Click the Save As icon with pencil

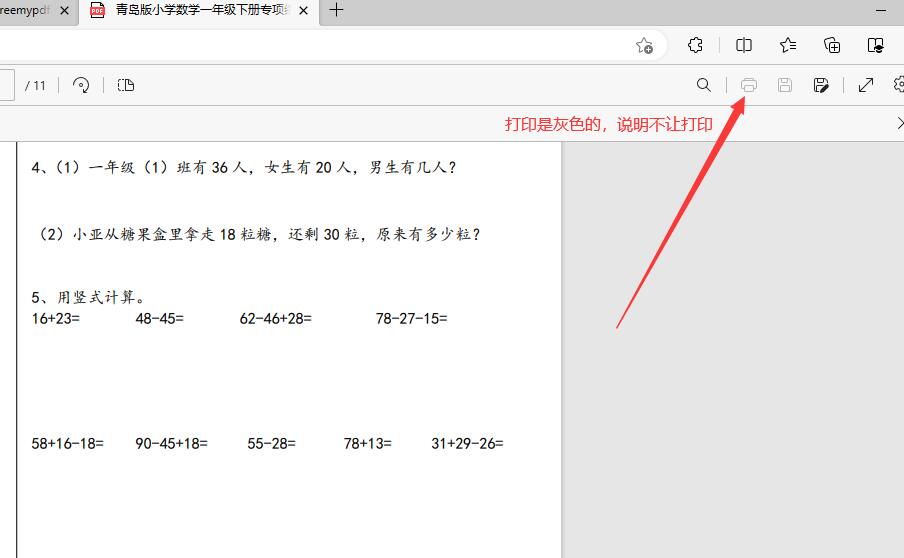click(821, 85)
